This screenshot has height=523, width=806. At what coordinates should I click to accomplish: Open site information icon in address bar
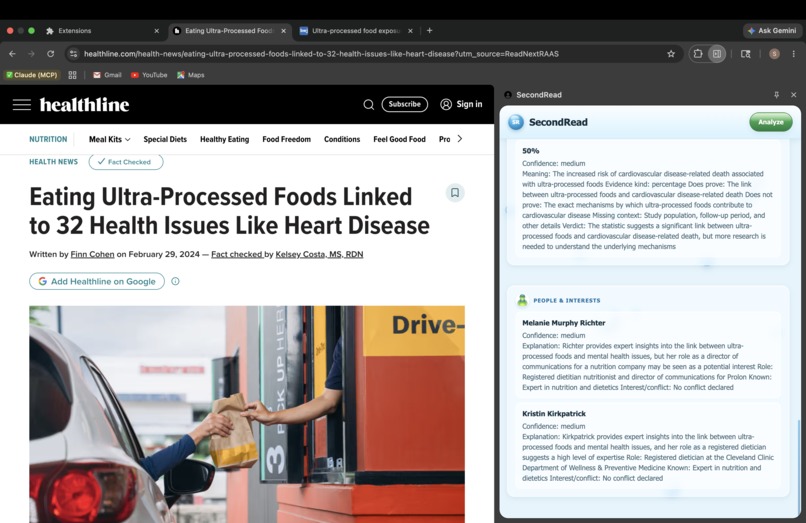pos(74,53)
